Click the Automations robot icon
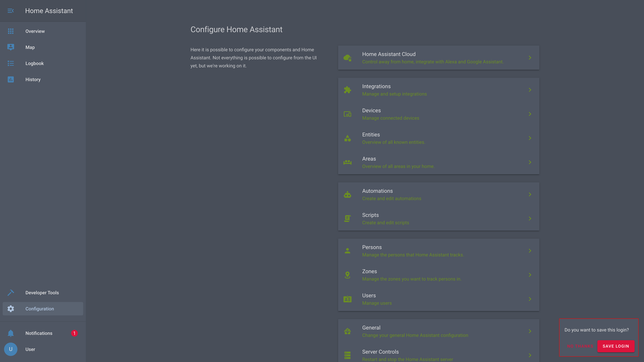The width and height of the screenshot is (644, 362). point(347,195)
